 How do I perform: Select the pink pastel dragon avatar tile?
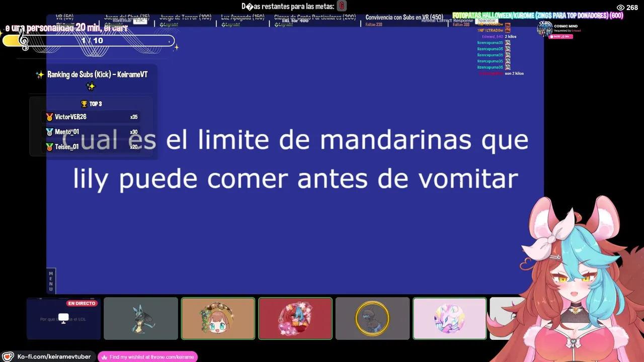(450, 318)
